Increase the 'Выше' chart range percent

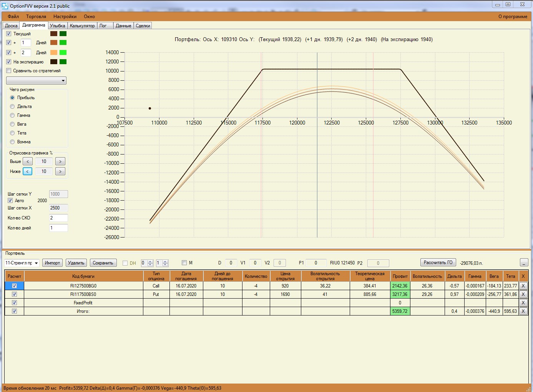pyautogui.click(x=60, y=161)
